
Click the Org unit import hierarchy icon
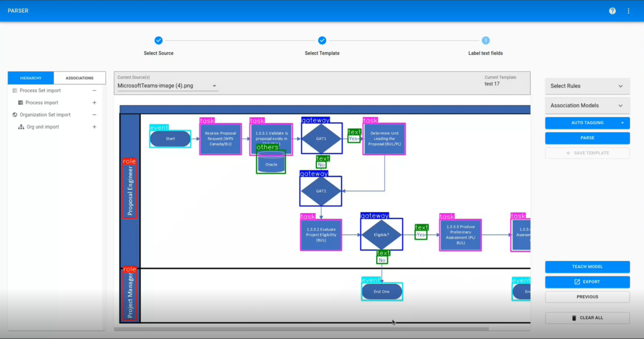[x=21, y=127]
